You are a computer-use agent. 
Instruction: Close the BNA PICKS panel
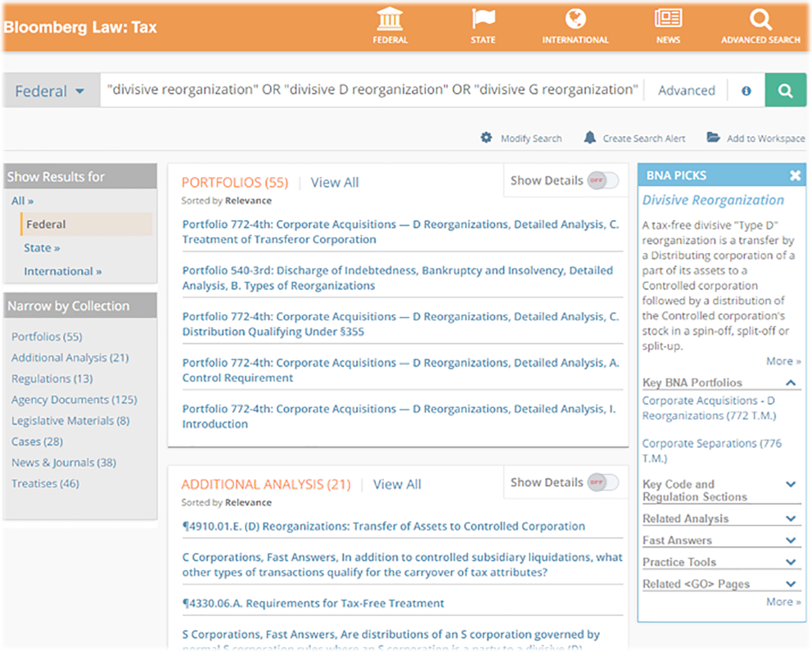(794, 175)
